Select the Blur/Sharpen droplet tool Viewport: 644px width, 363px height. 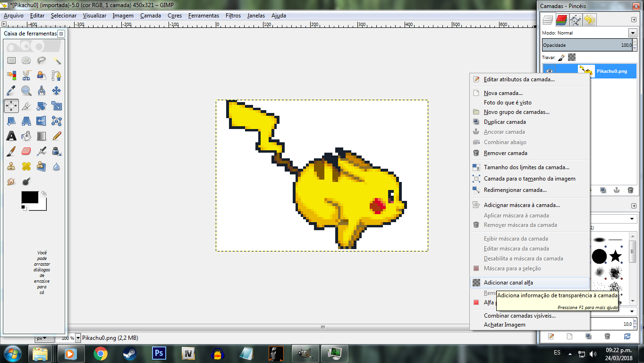(x=57, y=166)
